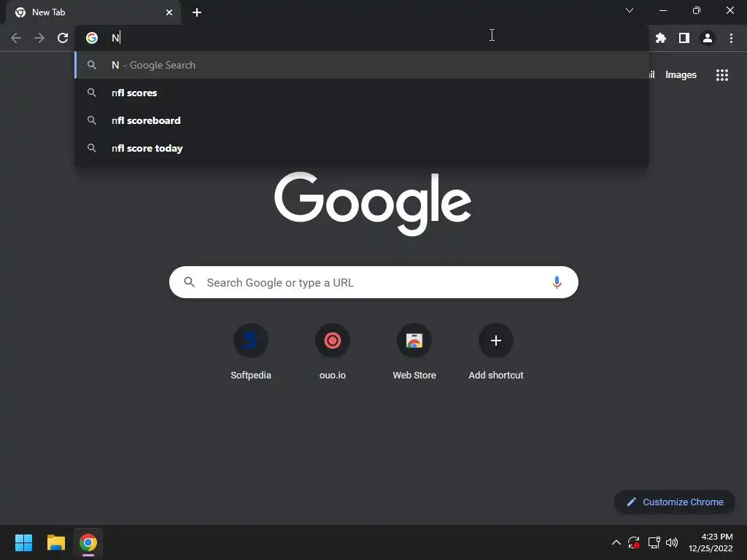Close the New Tab tab
This screenshot has height=560, width=747.
tap(169, 12)
